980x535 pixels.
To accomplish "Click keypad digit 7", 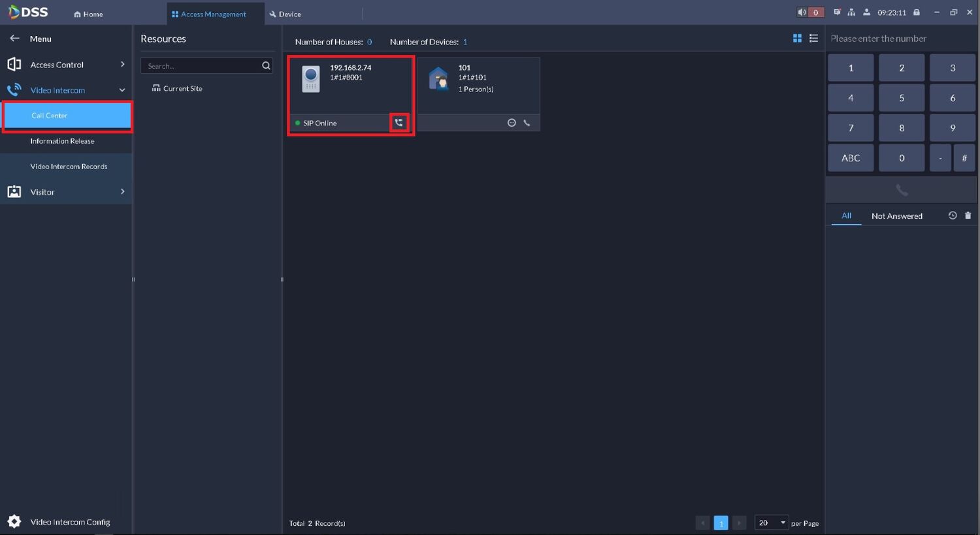I will (851, 128).
